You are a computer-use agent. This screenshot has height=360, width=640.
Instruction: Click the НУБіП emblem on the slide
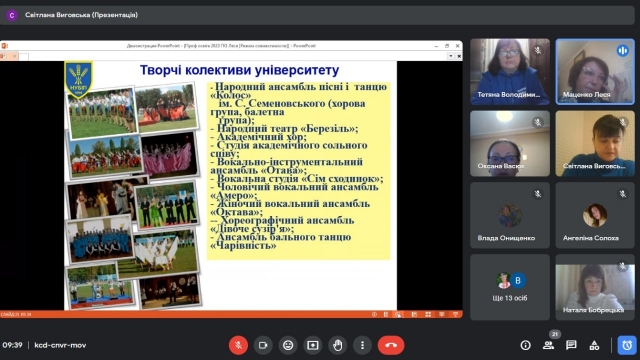(79, 79)
